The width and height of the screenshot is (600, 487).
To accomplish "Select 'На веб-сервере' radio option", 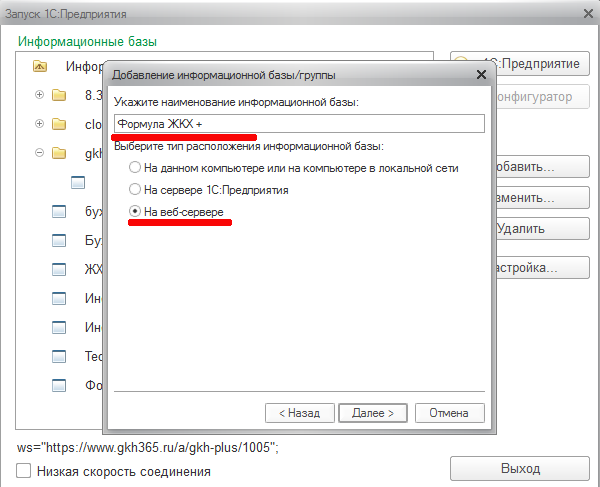I will click(135, 211).
